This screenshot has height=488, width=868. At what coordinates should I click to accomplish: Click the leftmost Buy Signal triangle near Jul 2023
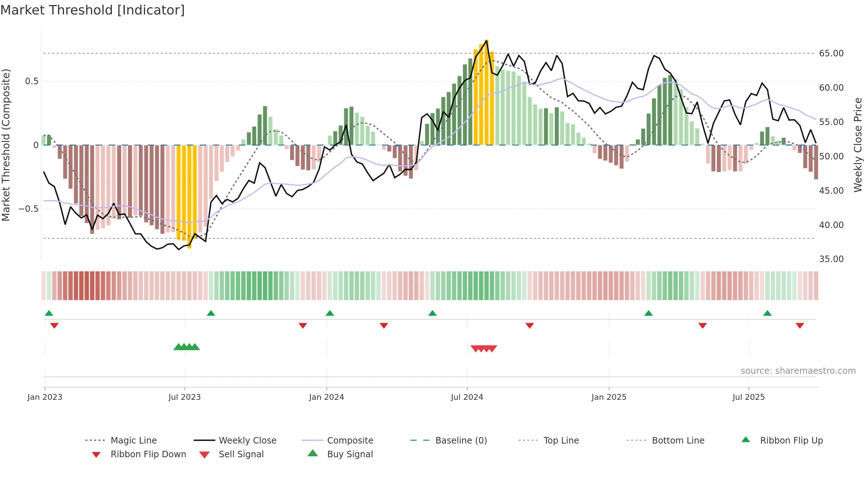tap(178, 347)
